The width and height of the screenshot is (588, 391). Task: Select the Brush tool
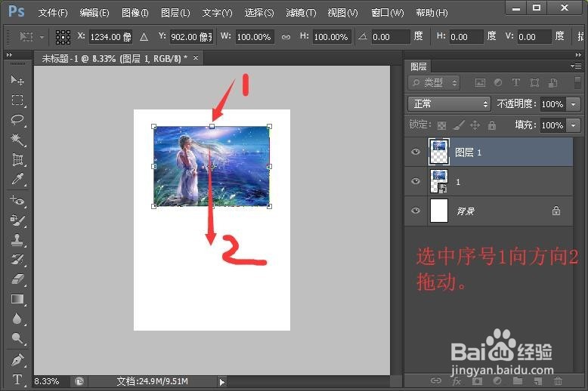[17, 220]
